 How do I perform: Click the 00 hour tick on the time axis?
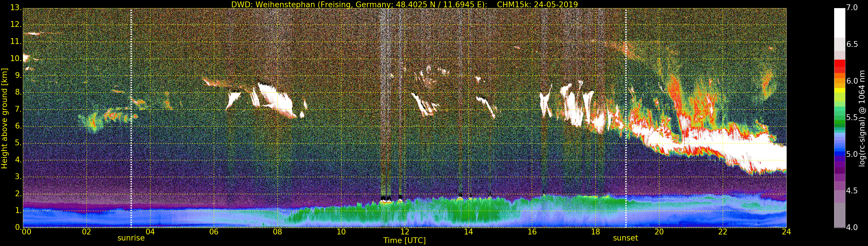[x=26, y=232]
